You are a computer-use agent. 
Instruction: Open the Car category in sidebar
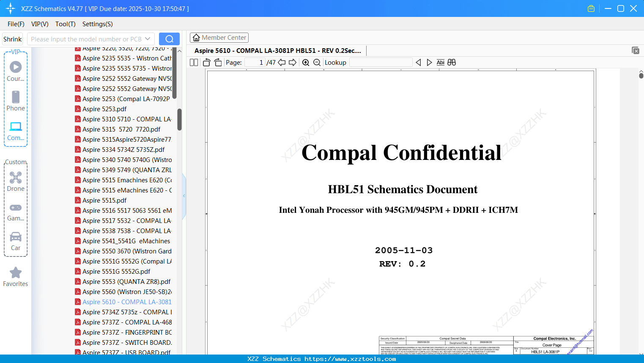16,241
